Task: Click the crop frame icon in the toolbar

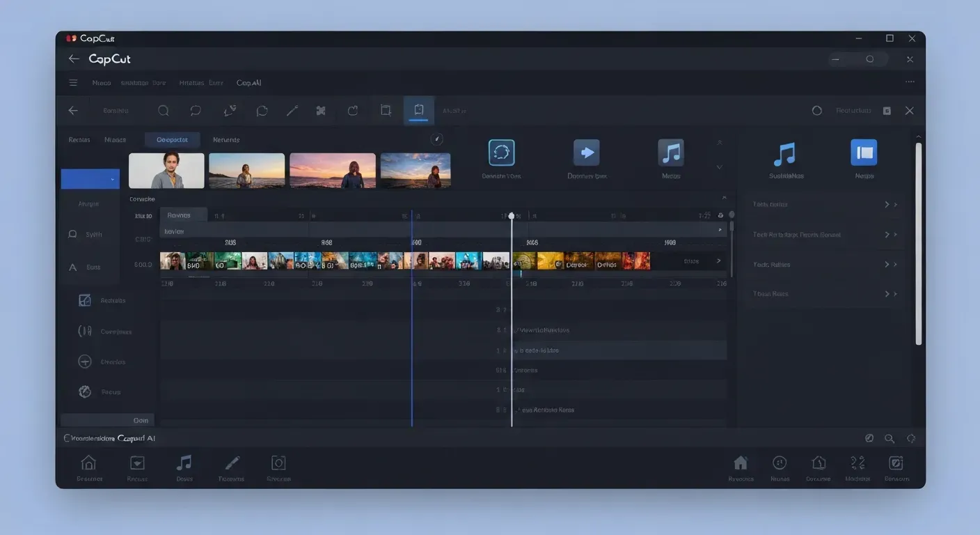Action: coord(386,110)
